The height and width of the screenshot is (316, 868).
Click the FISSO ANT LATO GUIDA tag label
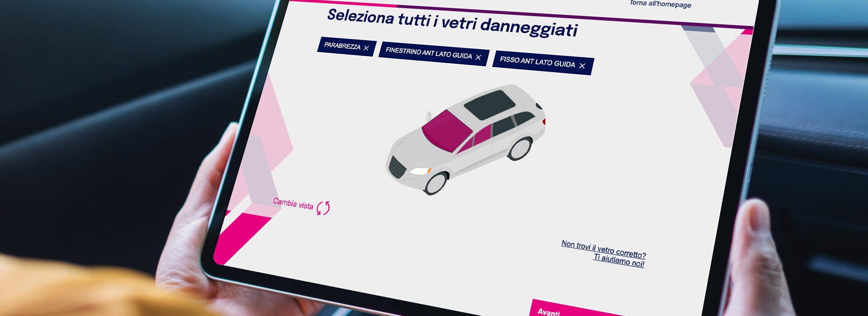(x=538, y=62)
